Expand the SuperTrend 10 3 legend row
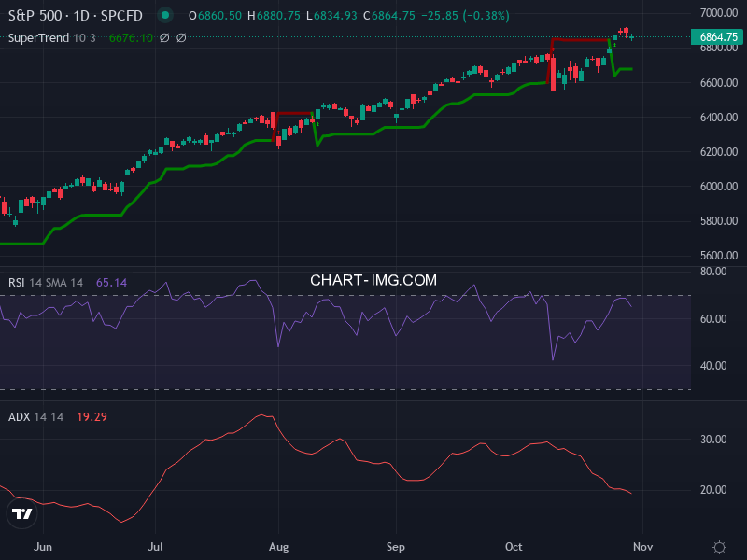This screenshot has width=747, height=560. 39,38
